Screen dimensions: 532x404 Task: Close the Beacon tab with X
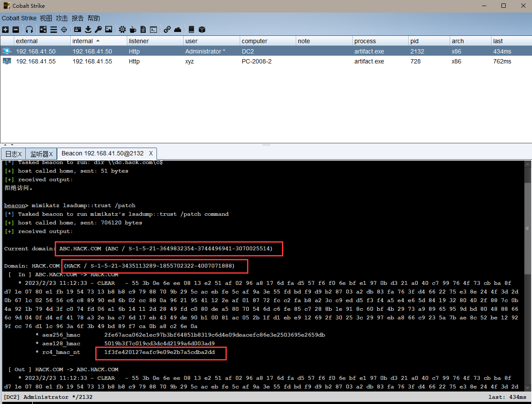[x=151, y=153]
